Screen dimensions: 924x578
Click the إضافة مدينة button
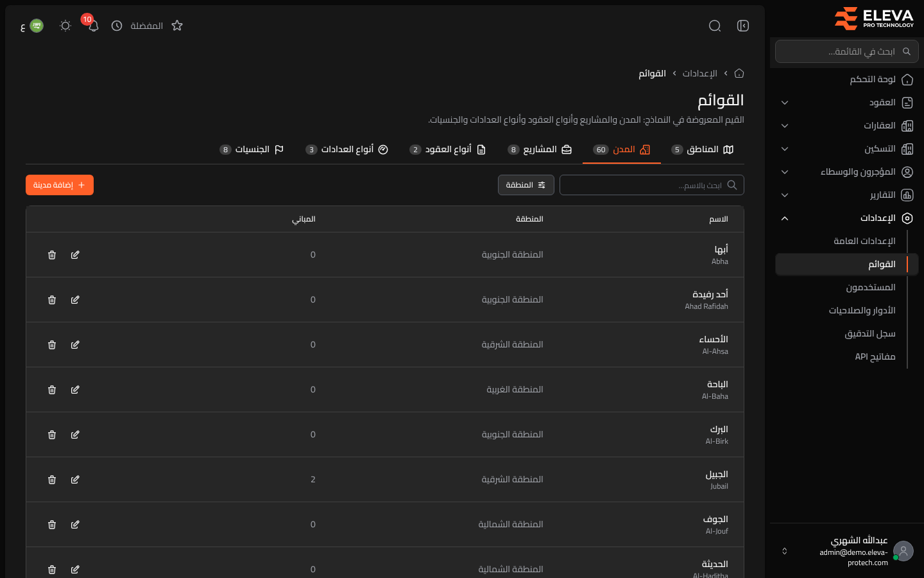(60, 185)
